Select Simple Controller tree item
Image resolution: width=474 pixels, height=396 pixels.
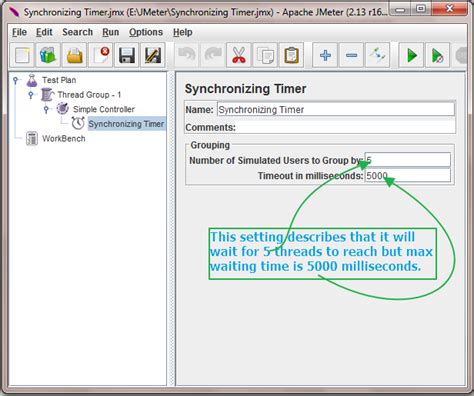(x=104, y=109)
